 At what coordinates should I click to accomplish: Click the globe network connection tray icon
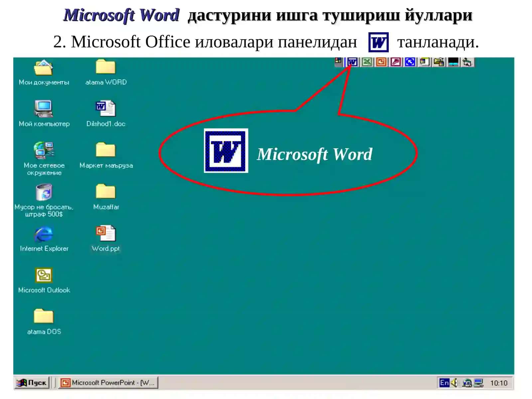point(467,383)
